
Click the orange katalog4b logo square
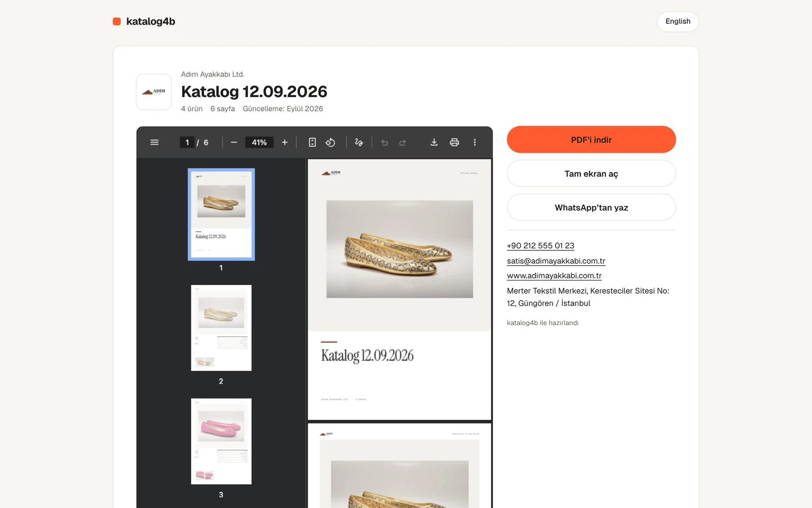(117, 21)
